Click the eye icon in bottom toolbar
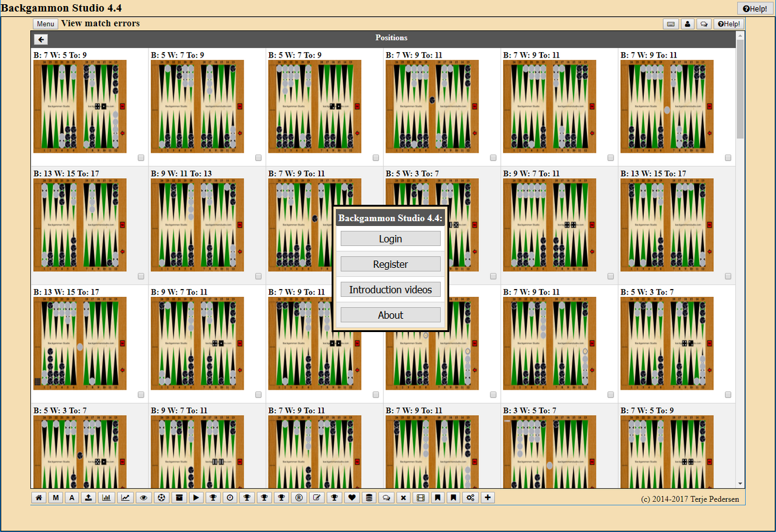 click(144, 497)
